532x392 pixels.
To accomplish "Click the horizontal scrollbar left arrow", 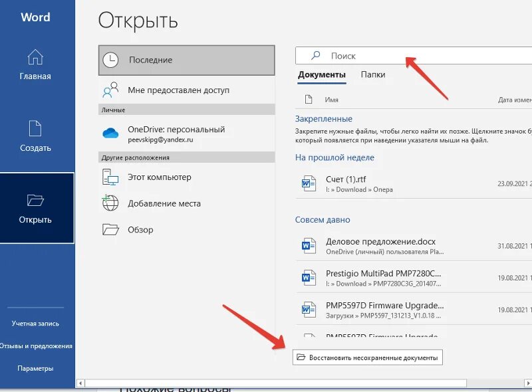I will [x=80, y=383].
